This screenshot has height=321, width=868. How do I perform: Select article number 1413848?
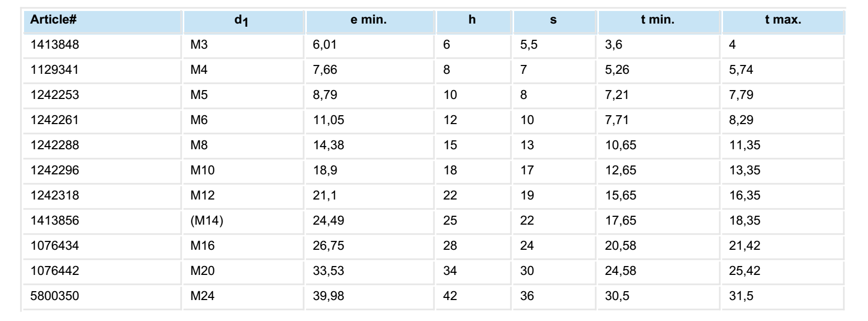(x=54, y=45)
